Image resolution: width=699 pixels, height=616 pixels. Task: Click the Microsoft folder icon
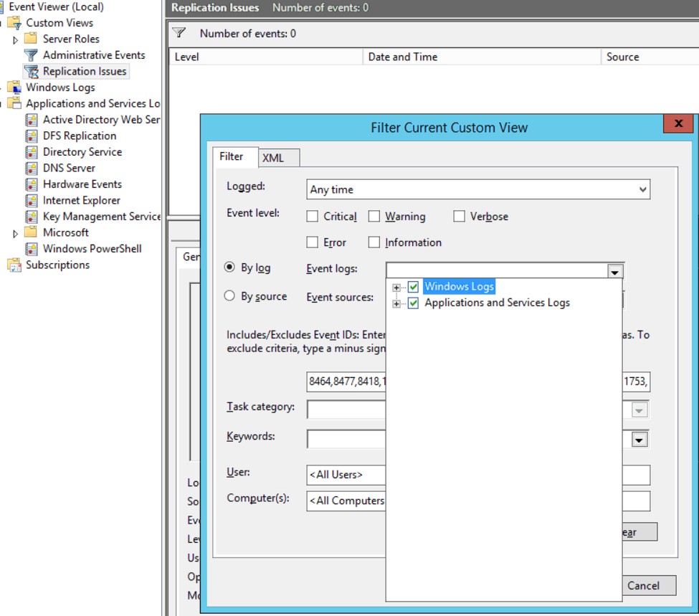(31, 232)
